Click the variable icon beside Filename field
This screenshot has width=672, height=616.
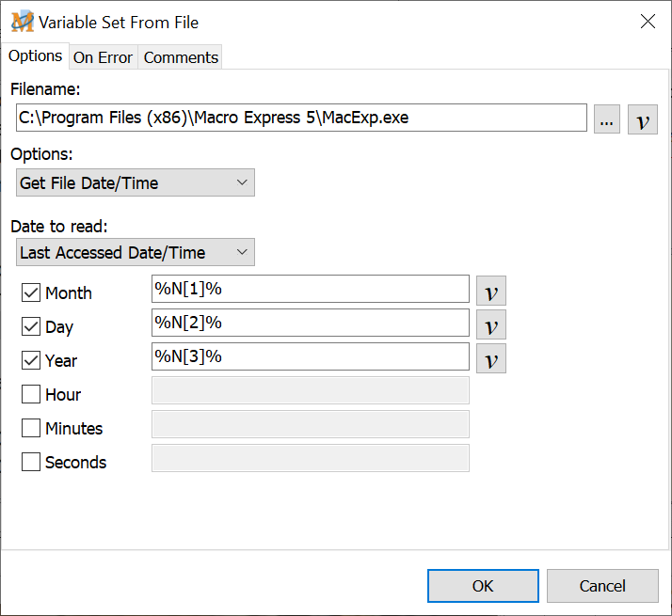point(643,119)
